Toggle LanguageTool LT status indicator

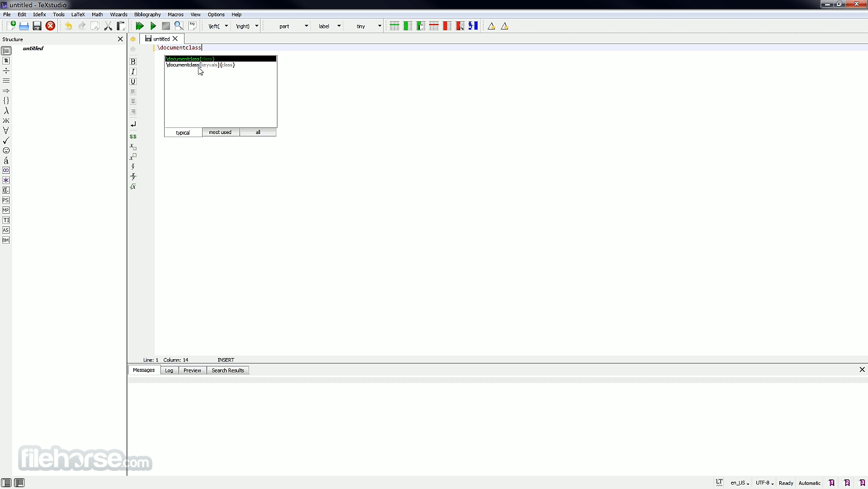click(x=719, y=482)
